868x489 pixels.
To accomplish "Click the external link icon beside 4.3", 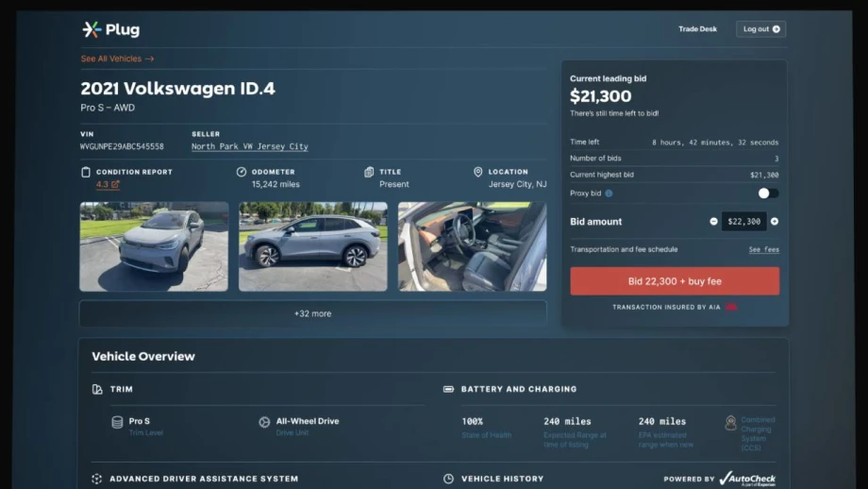I will click(115, 184).
